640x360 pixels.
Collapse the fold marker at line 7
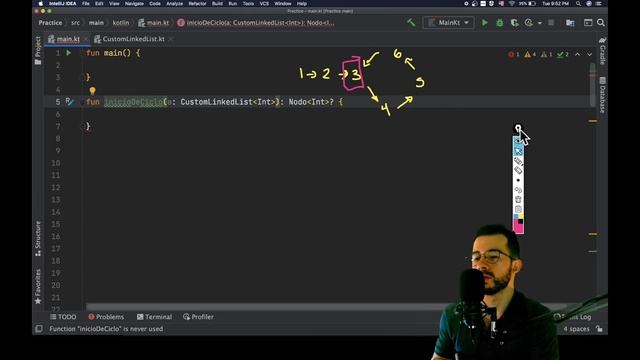[82, 126]
